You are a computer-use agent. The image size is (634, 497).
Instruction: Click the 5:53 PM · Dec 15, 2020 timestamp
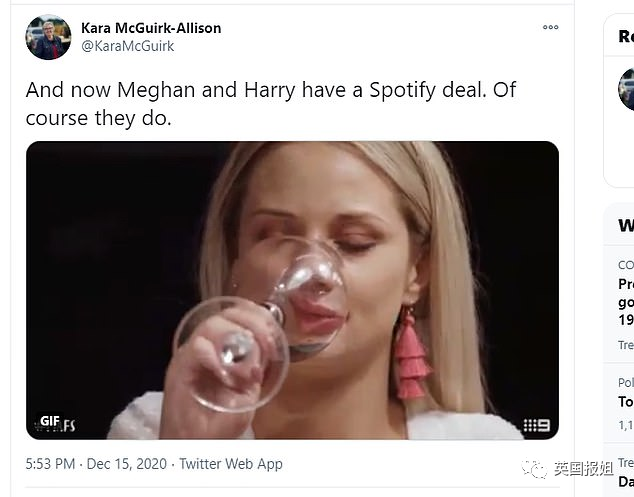(96, 464)
